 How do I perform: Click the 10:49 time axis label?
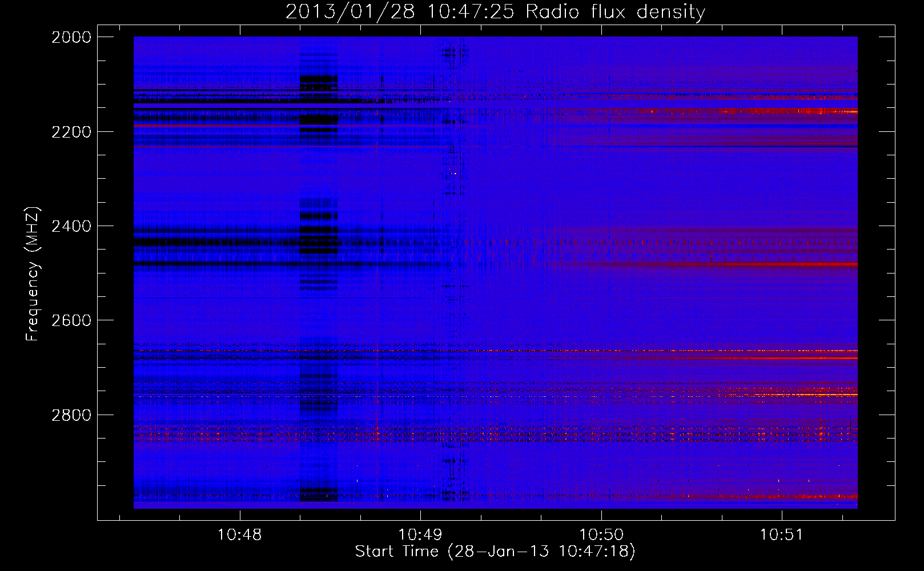[420, 534]
